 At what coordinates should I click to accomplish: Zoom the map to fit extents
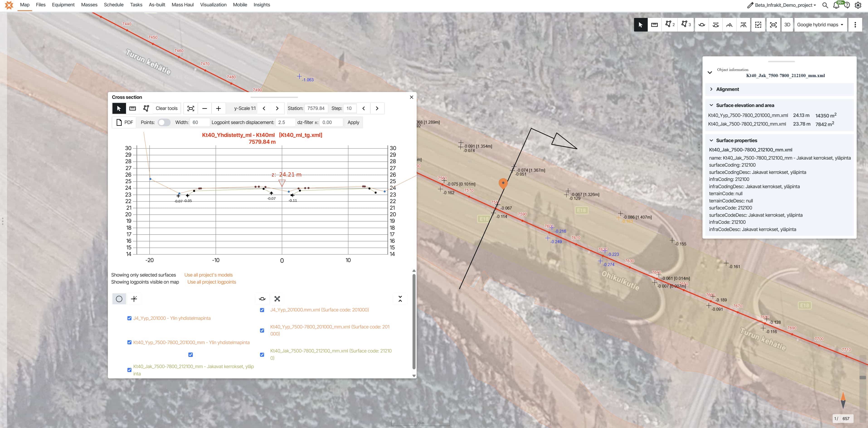(x=773, y=25)
